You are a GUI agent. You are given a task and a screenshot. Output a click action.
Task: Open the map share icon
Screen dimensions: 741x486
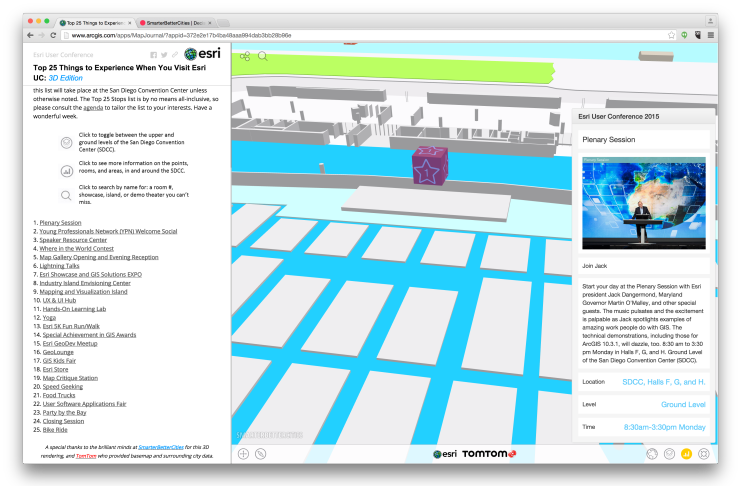click(x=245, y=57)
